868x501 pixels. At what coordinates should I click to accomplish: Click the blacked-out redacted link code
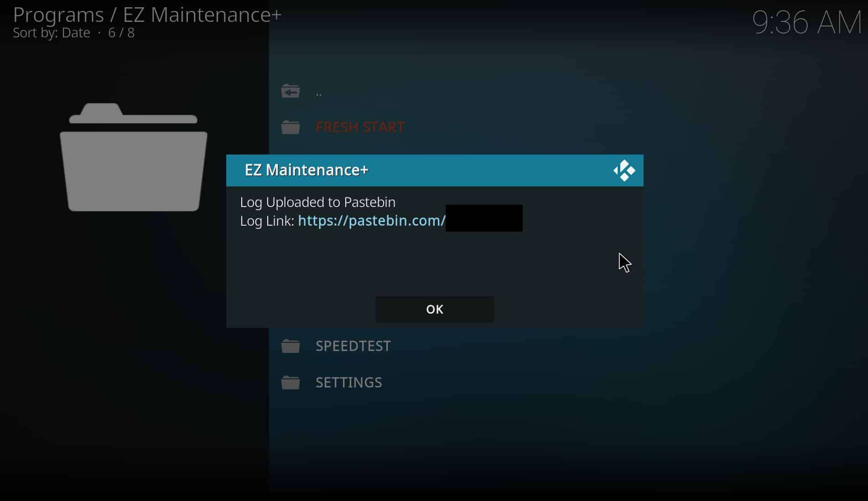484,218
